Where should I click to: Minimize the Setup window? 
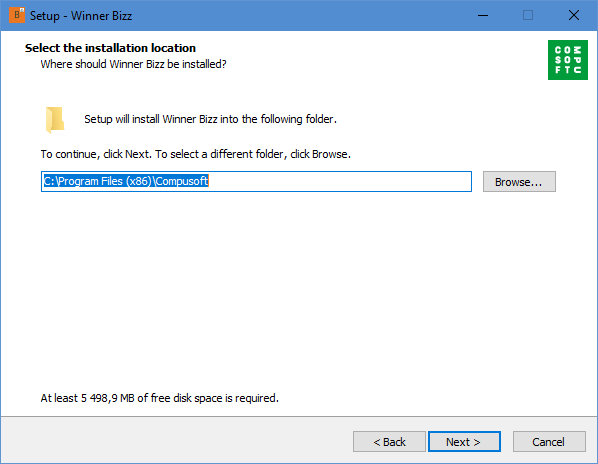483,16
